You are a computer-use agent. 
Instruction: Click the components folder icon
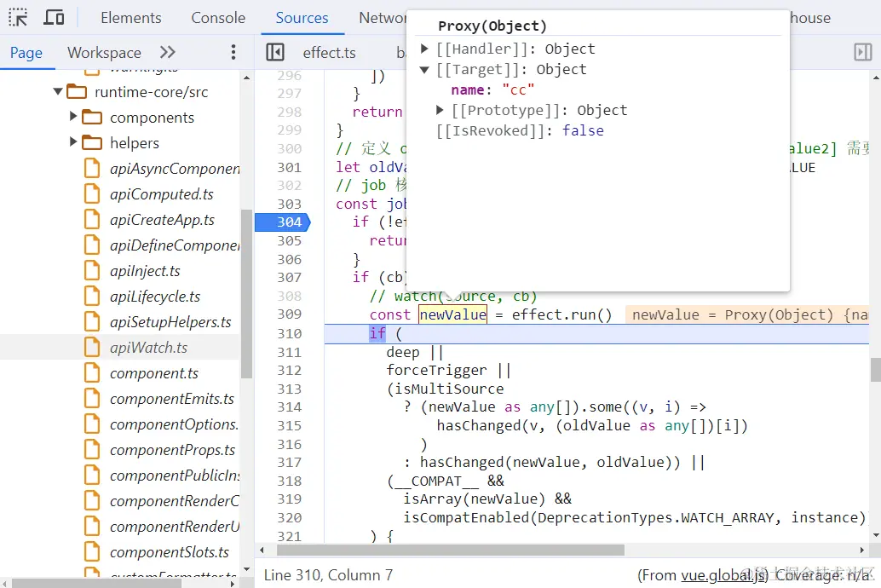point(91,117)
